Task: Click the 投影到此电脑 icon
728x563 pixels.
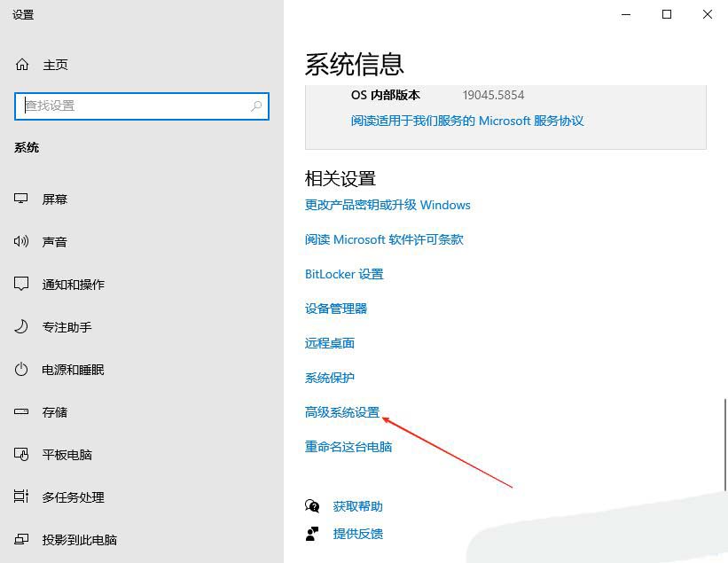Action: click(x=21, y=539)
